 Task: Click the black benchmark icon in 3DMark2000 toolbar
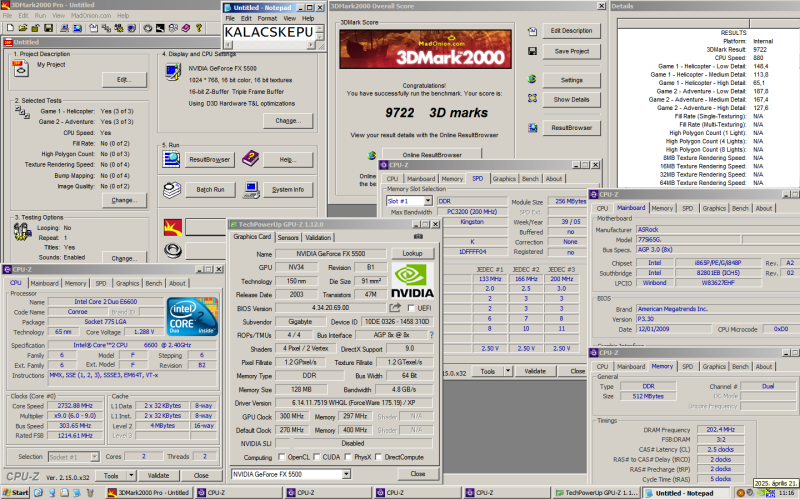(x=160, y=29)
